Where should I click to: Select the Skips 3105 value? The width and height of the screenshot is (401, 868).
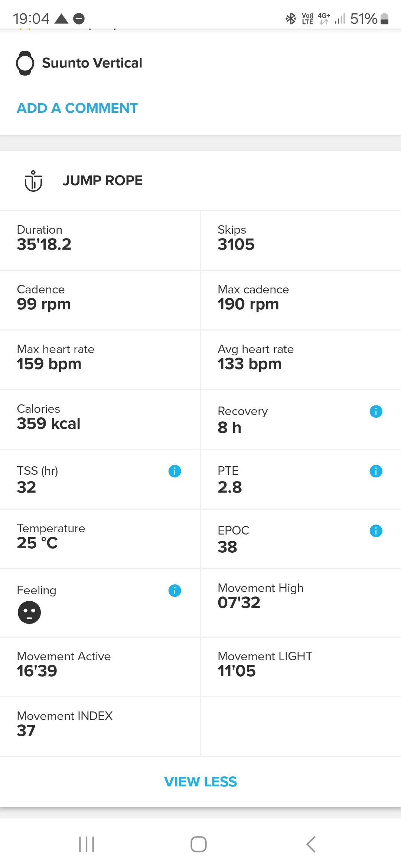[x=236, y=244]
